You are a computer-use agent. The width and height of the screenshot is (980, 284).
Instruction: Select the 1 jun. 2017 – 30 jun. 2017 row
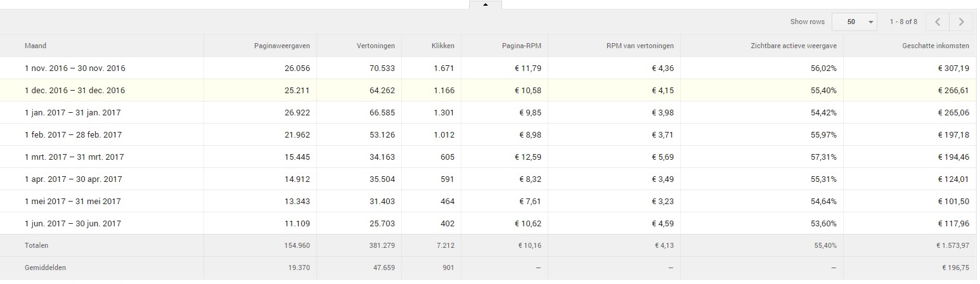488,223
